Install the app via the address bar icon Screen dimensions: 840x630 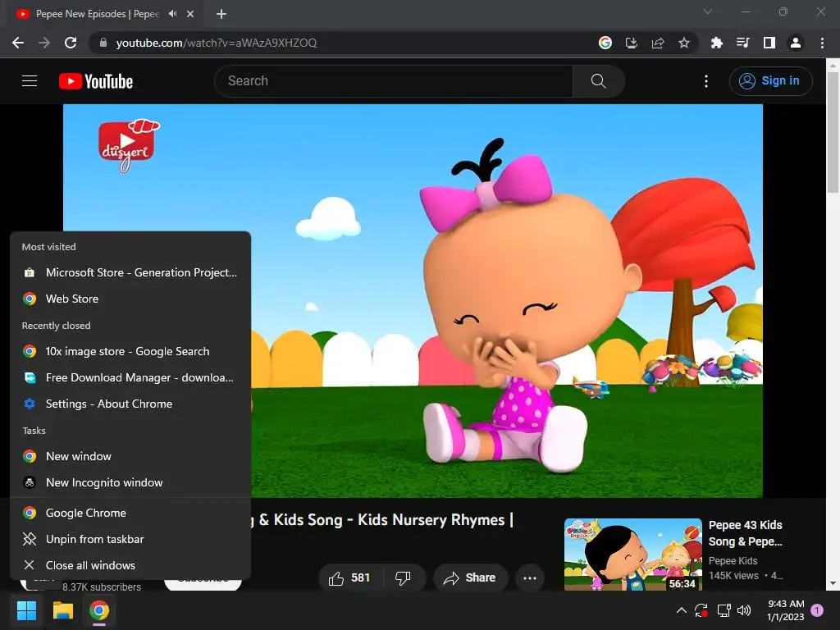(x=632, y=43)
